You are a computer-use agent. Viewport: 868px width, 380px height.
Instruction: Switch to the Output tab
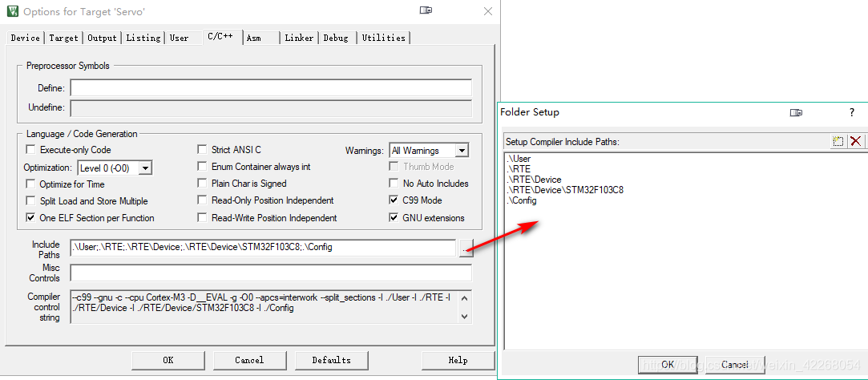(103, 38)
